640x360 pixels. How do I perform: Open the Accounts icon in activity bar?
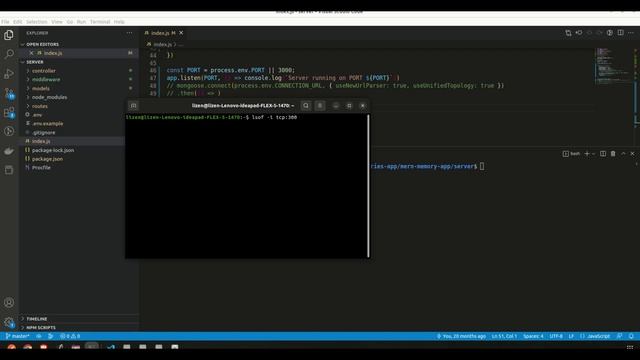tap(9, 302)
